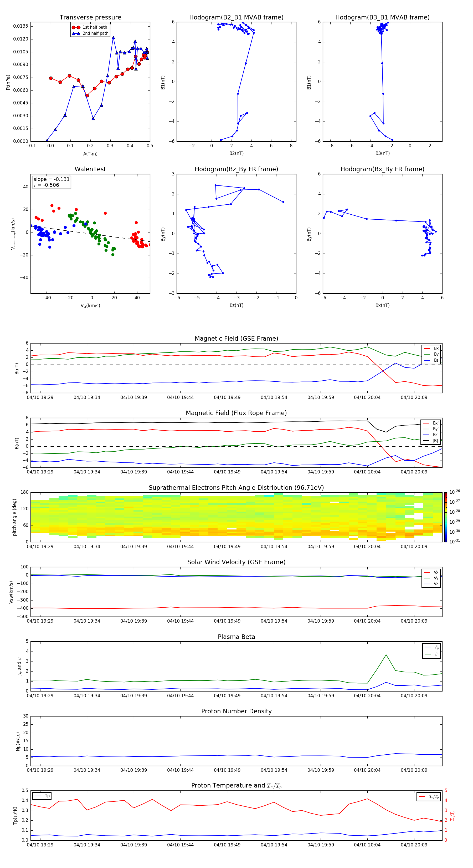
Task: Click the 'r = -0.506' annotation
Action: pos(47,185)
